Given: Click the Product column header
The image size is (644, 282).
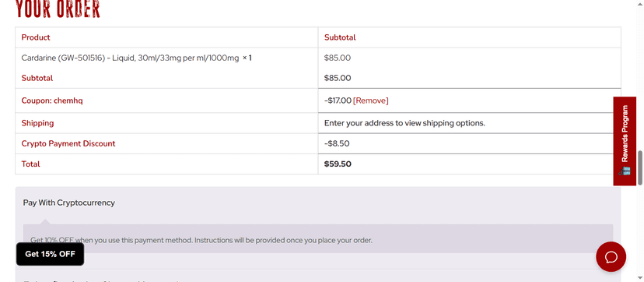Looking at the screenshot, I should coord(36,37).
